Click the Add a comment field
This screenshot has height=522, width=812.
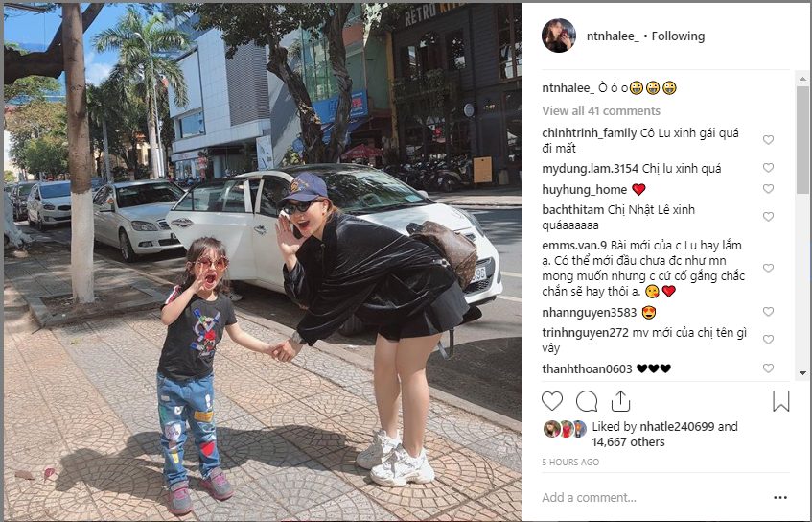(653, 498)
